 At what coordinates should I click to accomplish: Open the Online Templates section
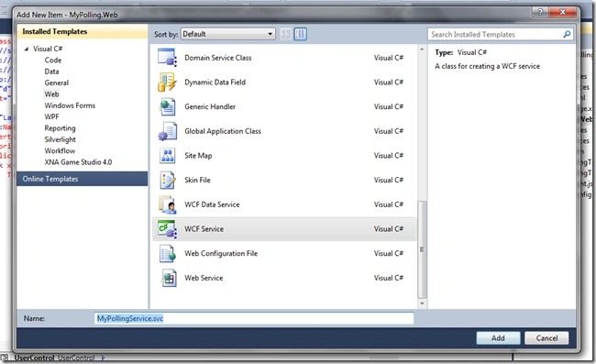(83, 179)
